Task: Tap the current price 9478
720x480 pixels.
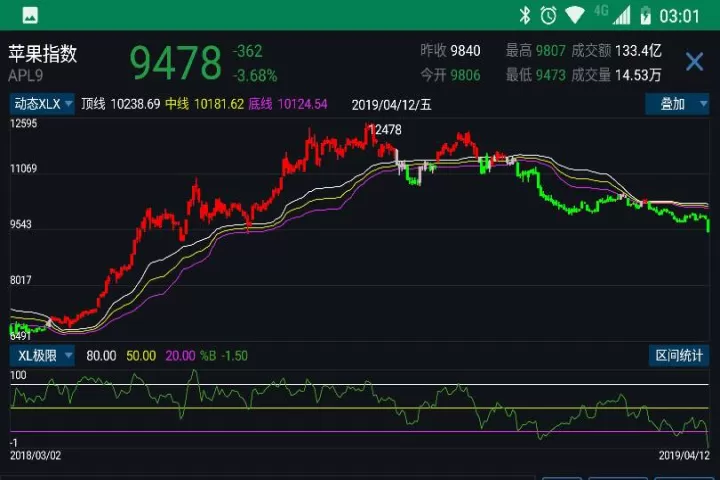Action: (x=175, y=63)
